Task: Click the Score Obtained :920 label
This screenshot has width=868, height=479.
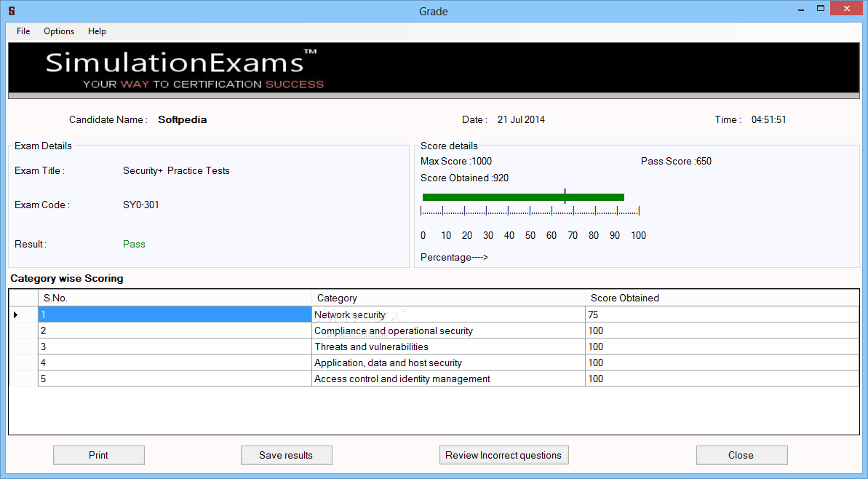Action: [464, 178]
